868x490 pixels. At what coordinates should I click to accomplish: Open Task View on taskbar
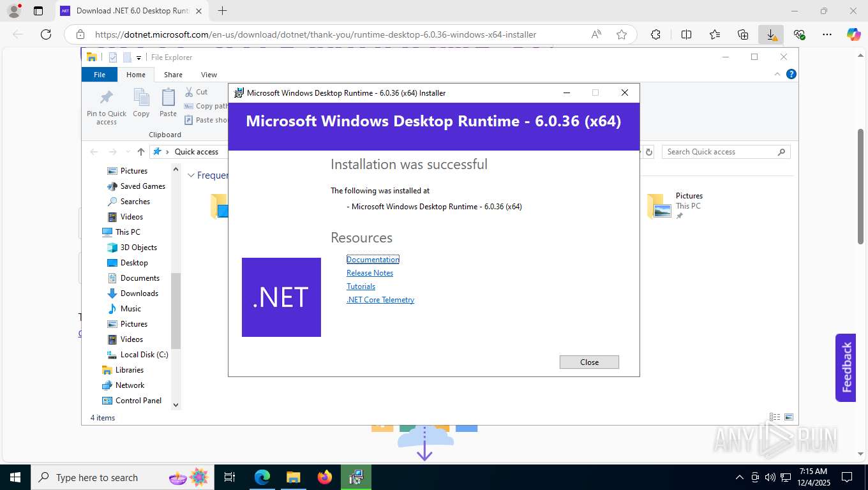click(x=230, y=477)
